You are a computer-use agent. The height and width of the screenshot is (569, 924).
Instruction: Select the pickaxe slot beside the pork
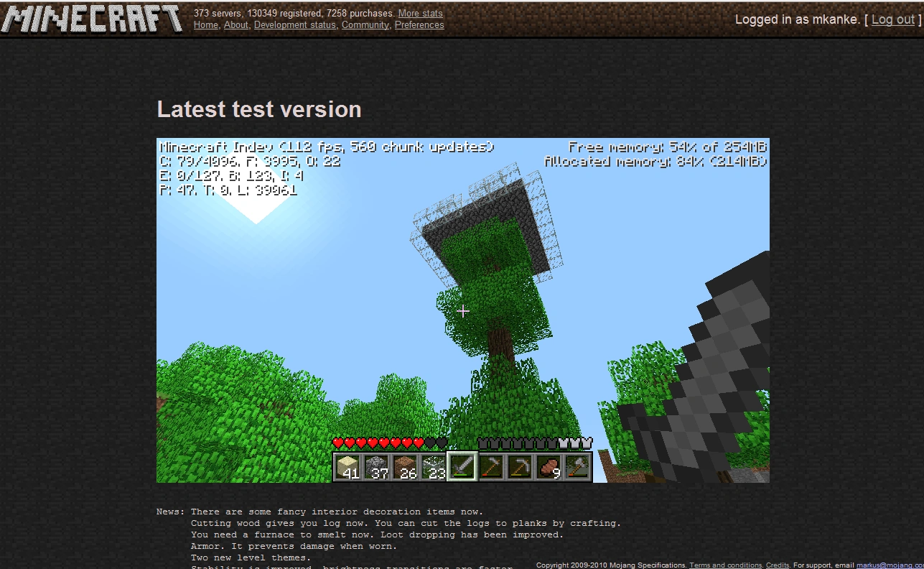point(521,467)
